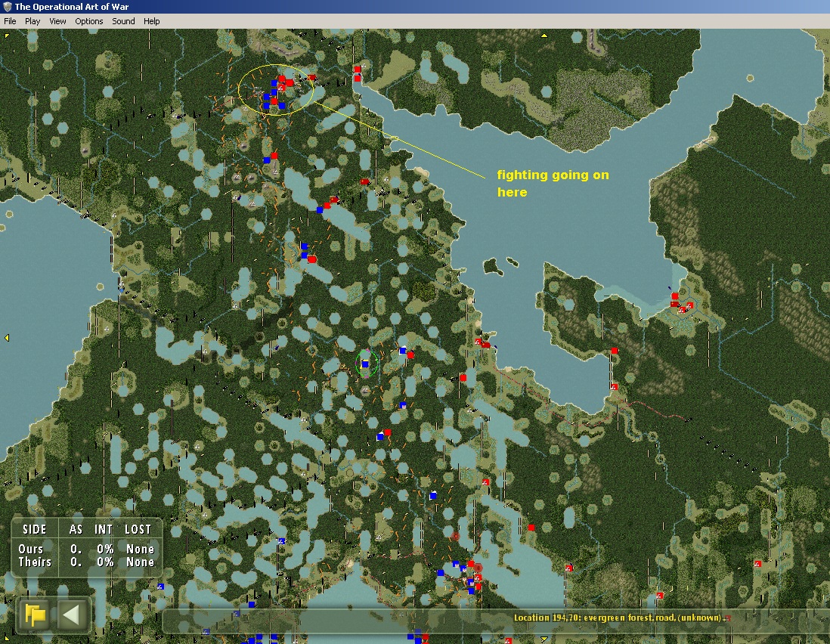Open the Options menu

(89, 21)
